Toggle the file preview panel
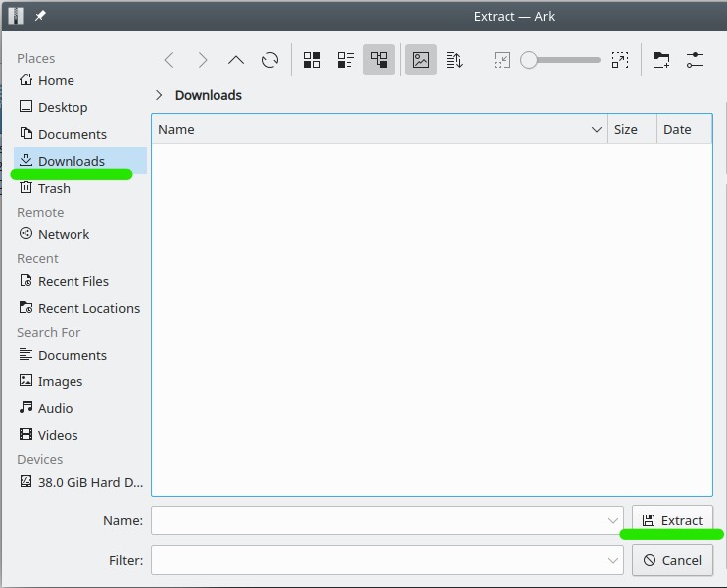Image resolution: width=727 pixels, height=588 pixels. [421, 60]
